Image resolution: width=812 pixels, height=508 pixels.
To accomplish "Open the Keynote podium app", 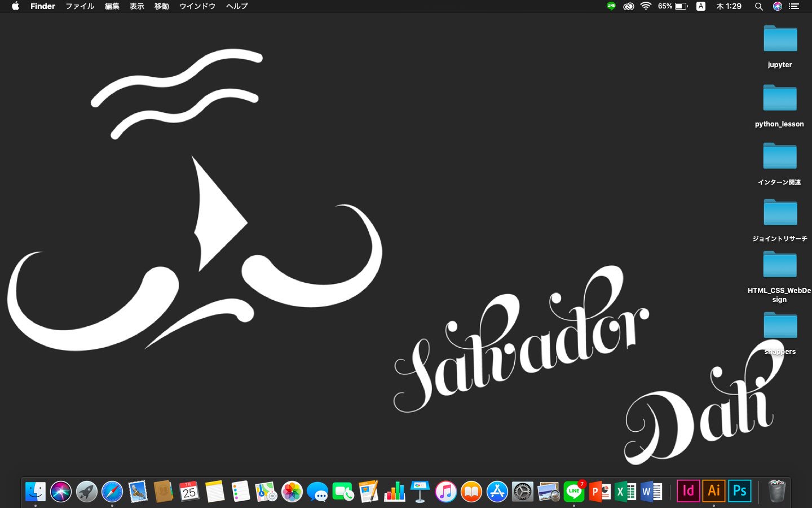I will pyautogui.click(x=420, y=492).
